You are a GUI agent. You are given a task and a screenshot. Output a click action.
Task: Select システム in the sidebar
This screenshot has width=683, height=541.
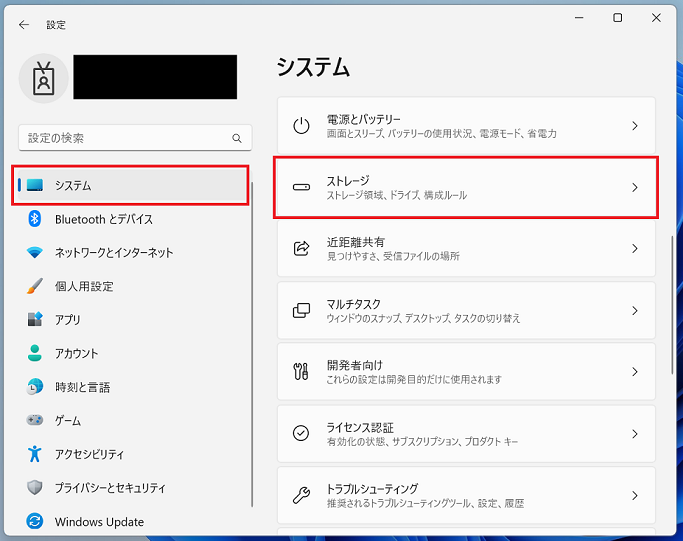130,185
